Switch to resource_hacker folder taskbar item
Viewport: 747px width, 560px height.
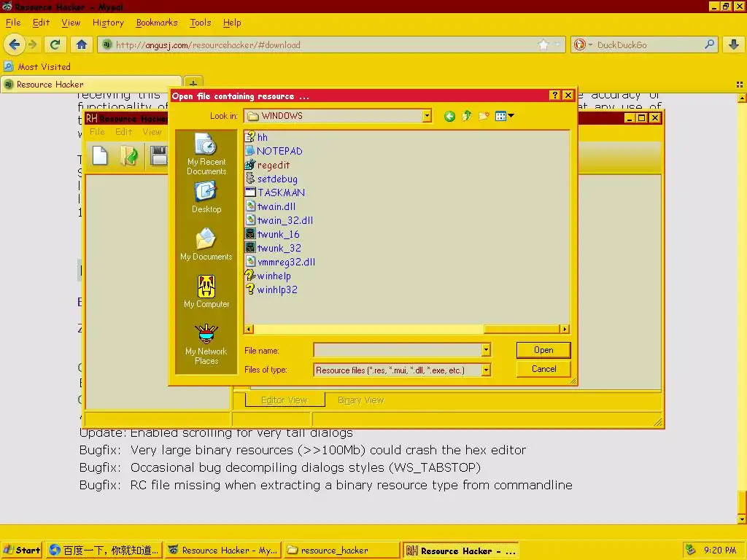341,551
